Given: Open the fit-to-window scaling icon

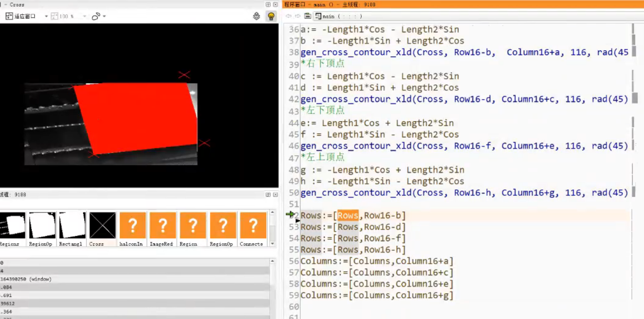Looking at the screenshot, I should tap(9, 16).
